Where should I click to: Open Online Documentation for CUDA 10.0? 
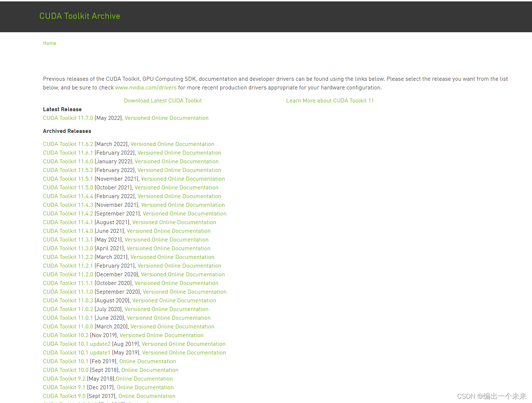click(x=150, y=370)
